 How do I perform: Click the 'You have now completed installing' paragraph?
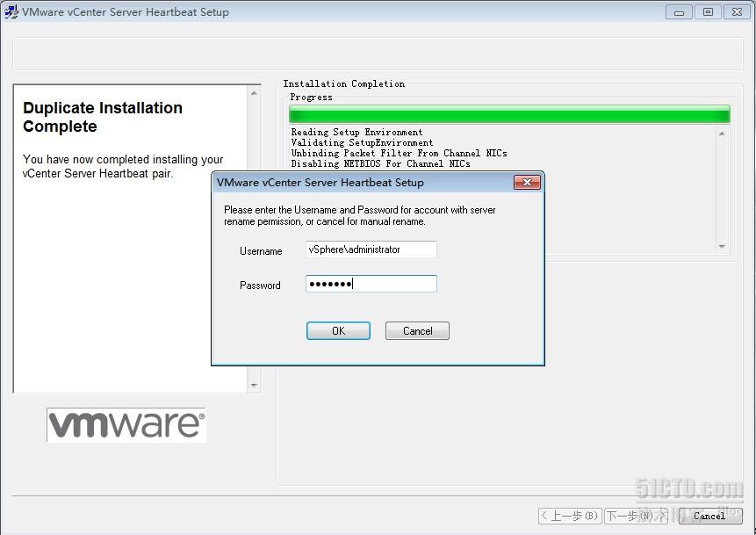pyautogui.click(x=123, y=166)
